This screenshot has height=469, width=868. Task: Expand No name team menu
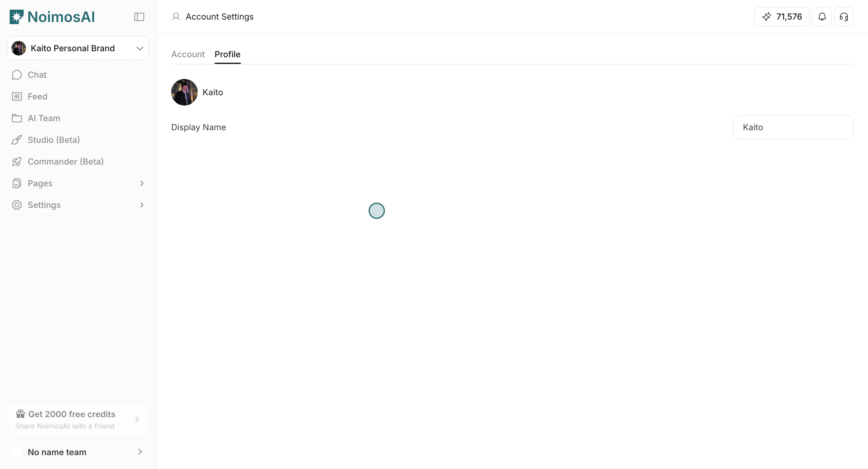(x=78, y=452)
